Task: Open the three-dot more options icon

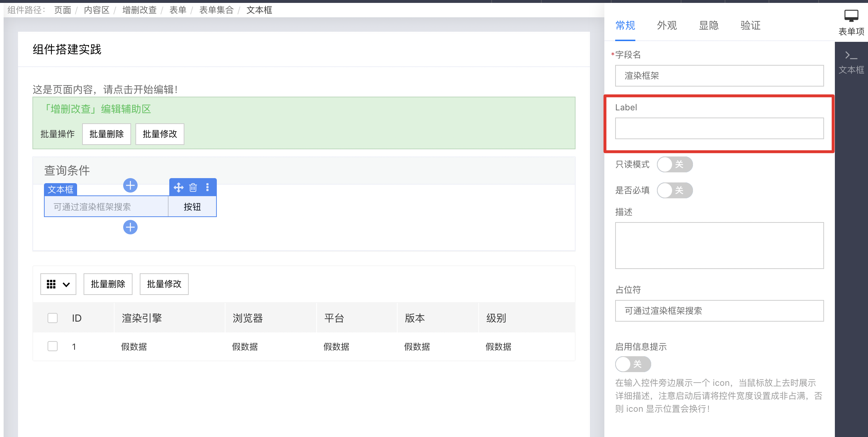Action: point(207,187)
